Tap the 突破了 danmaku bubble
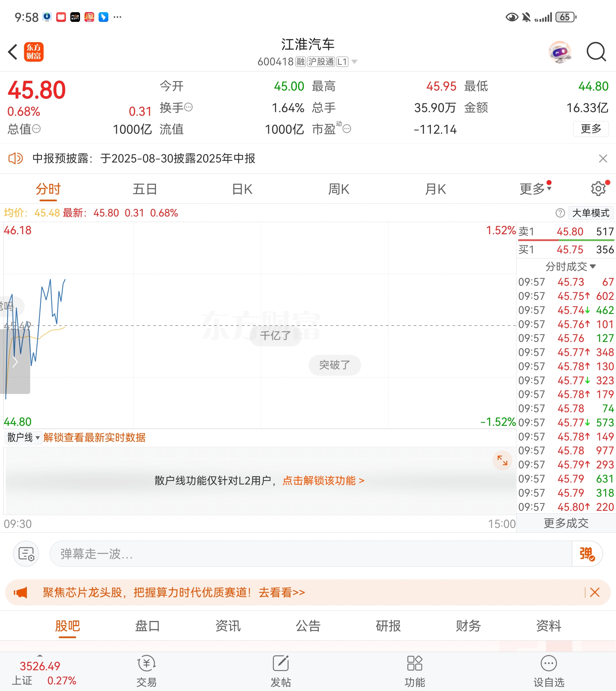The image size is (616, 691). click(334, 365)
